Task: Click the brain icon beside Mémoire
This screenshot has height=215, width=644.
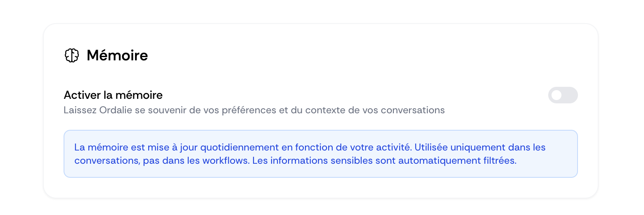Action: click(x=72, y=55)
